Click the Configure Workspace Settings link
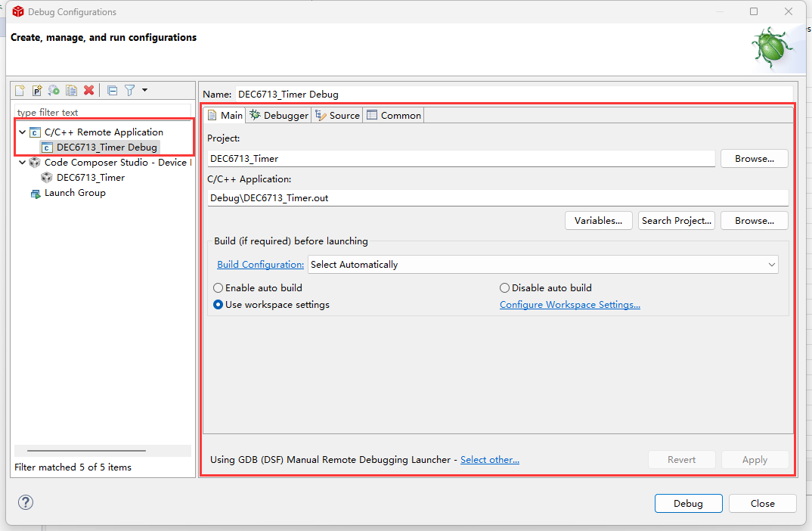 tap(569, 305)
